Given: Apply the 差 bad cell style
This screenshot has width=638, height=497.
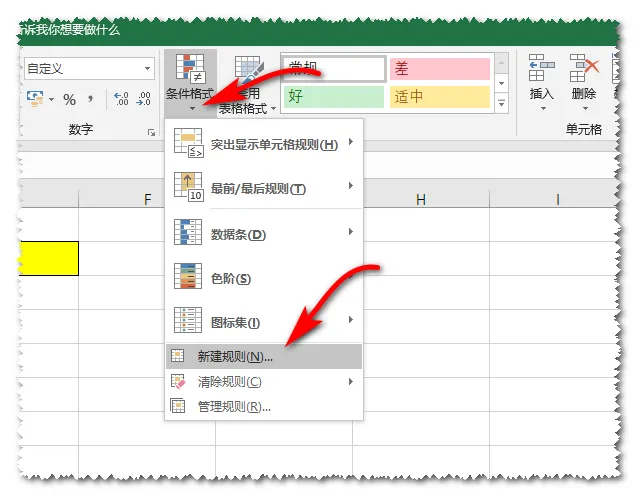Looking at the screenshot, I should (439, 68).
